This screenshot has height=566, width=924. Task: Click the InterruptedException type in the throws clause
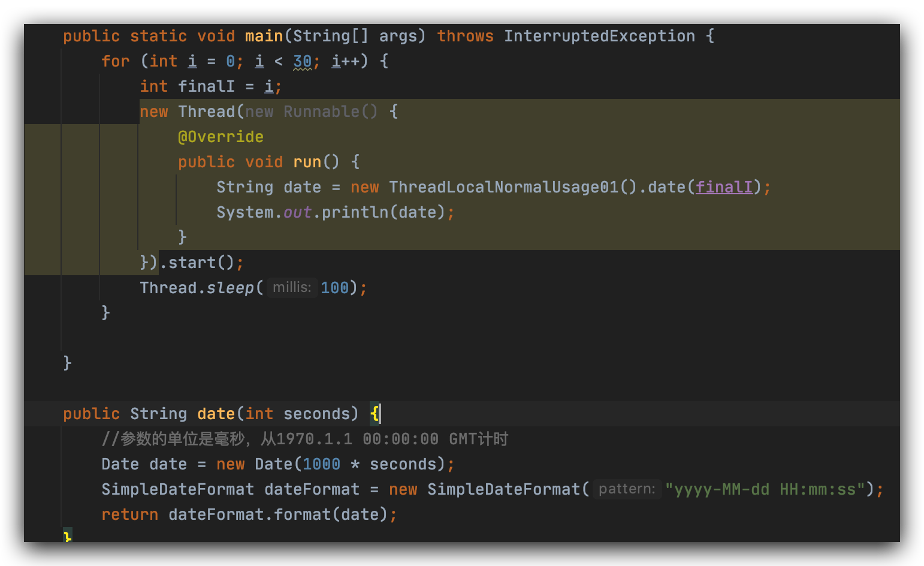(x=599, y=36)
